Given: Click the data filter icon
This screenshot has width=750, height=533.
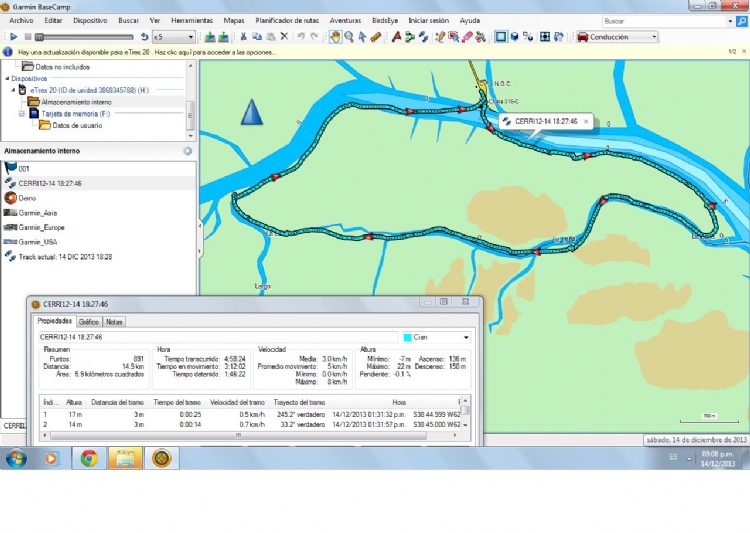Looking at the screenshot, I should click(528, 37).
